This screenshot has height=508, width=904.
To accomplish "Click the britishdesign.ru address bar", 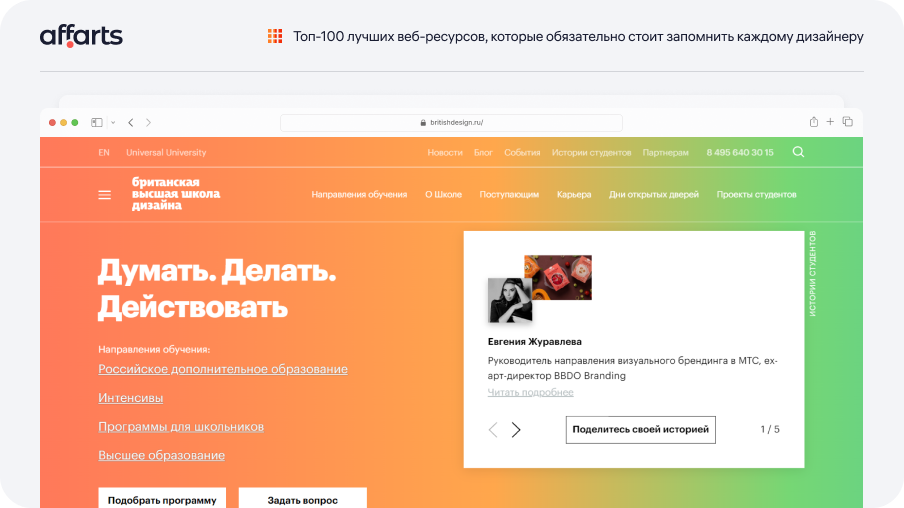I will coord(451,122).
